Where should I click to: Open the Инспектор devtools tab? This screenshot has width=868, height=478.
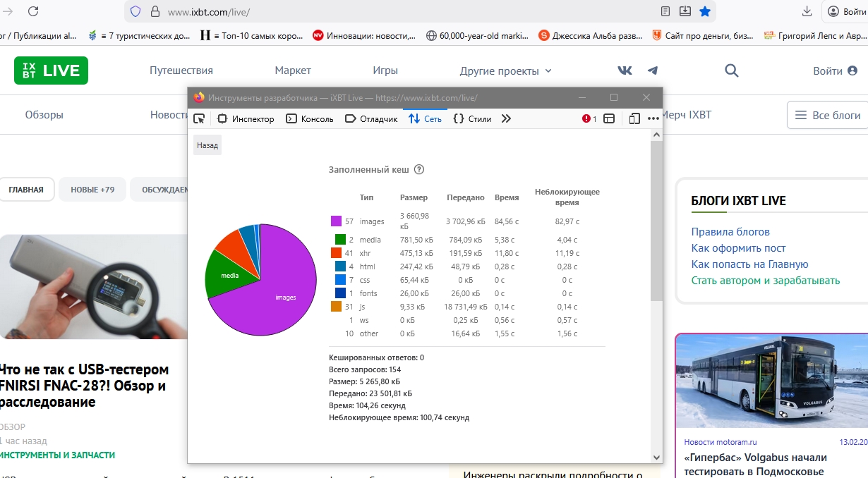coord(246,118)
